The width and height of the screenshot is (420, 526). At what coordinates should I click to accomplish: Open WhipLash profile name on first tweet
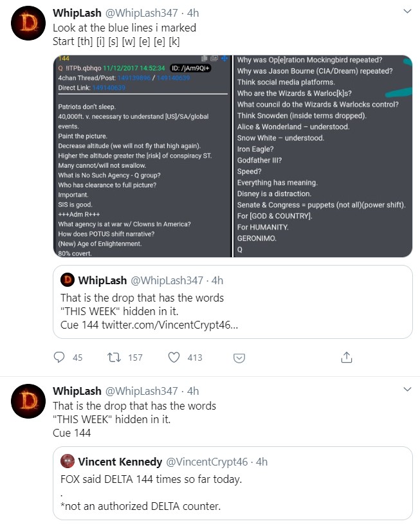click(x=77, y=13)
